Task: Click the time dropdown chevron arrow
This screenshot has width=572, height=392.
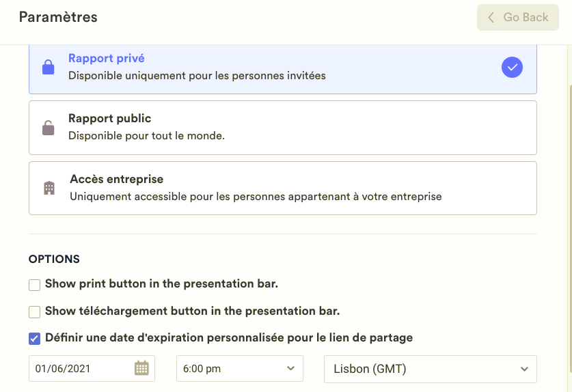Action: coord(291,369)
